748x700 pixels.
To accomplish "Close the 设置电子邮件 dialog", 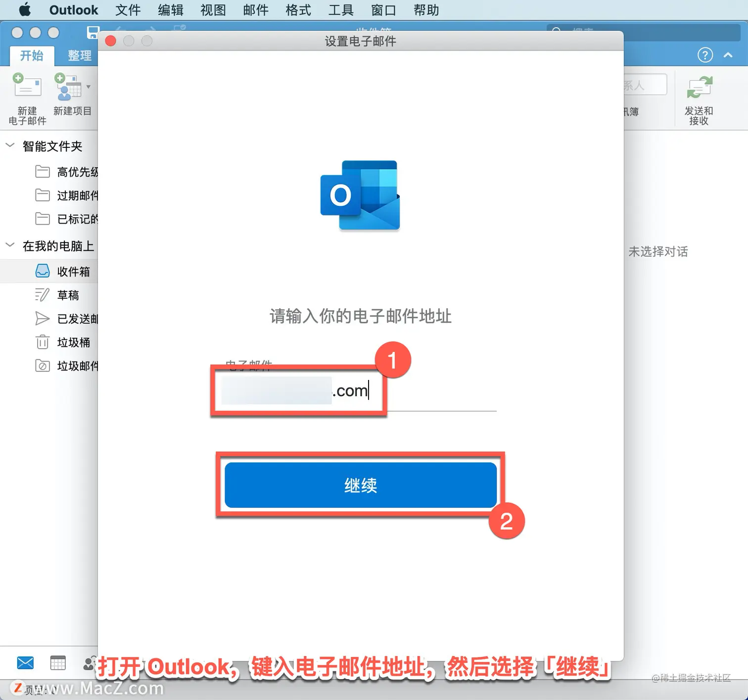I will (x=111, y=41).
